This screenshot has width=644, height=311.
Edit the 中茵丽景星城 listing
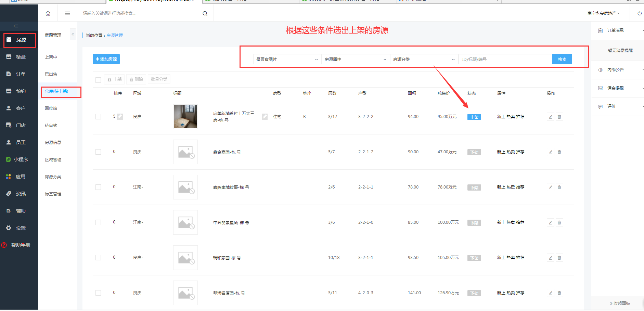pos(551,222)
